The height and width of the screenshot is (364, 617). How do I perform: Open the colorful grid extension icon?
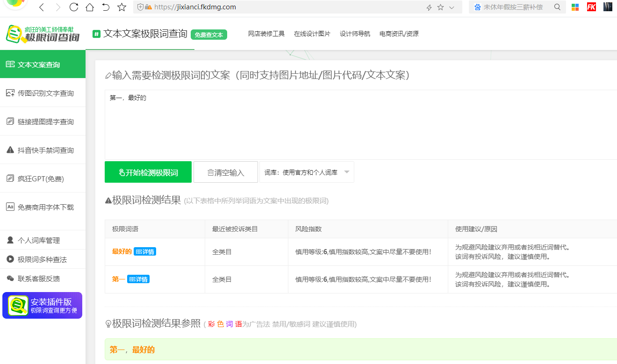coord(575,7)
